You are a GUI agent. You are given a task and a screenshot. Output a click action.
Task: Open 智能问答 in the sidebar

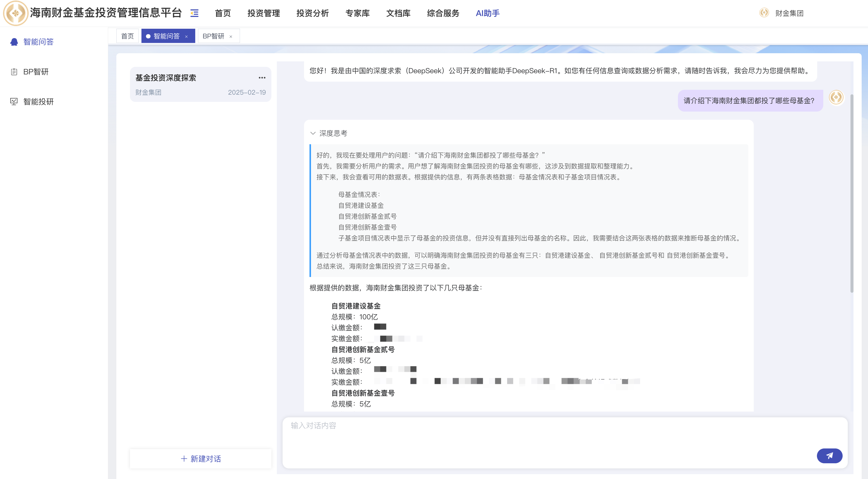coord(38,42)
